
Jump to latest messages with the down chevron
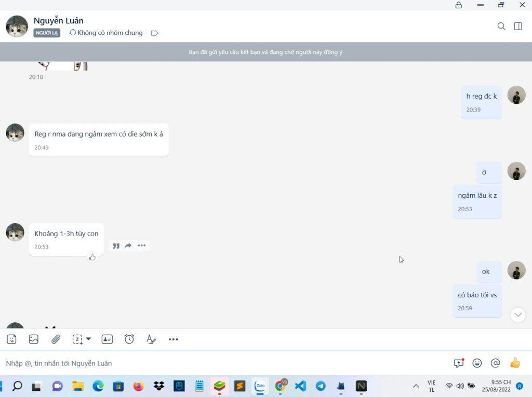tap(518, 314)
